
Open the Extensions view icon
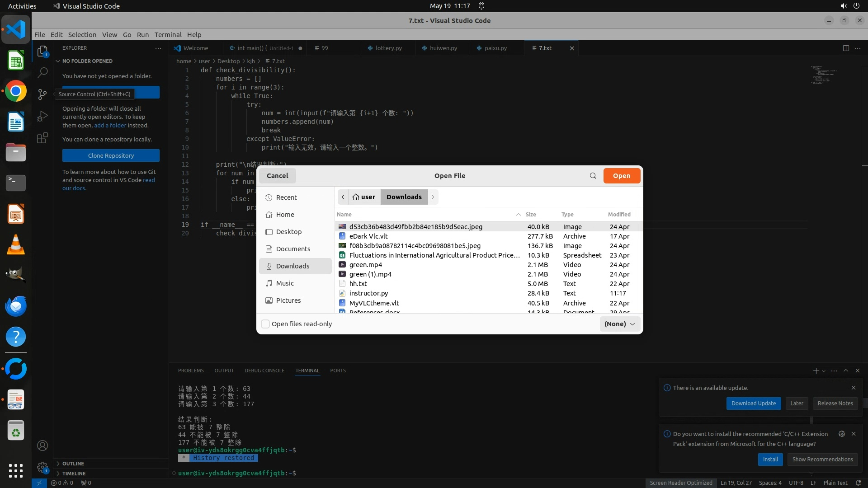42,138
